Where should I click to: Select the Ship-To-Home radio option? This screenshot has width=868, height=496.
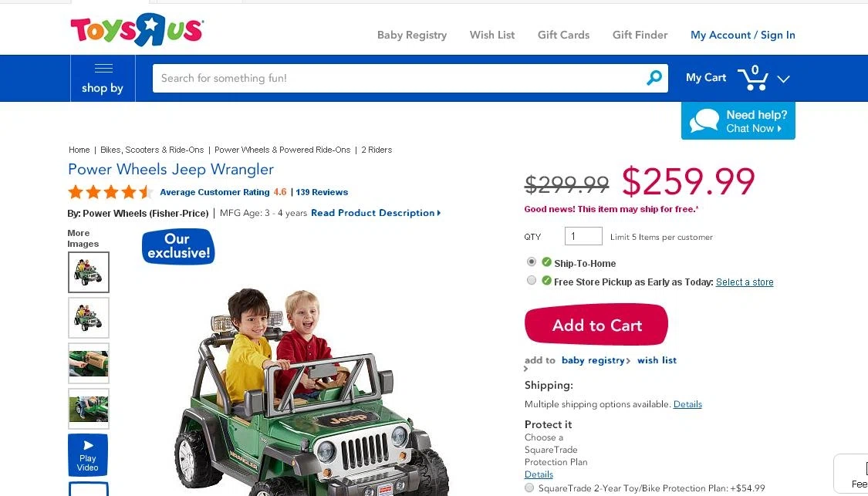point(532,261)
